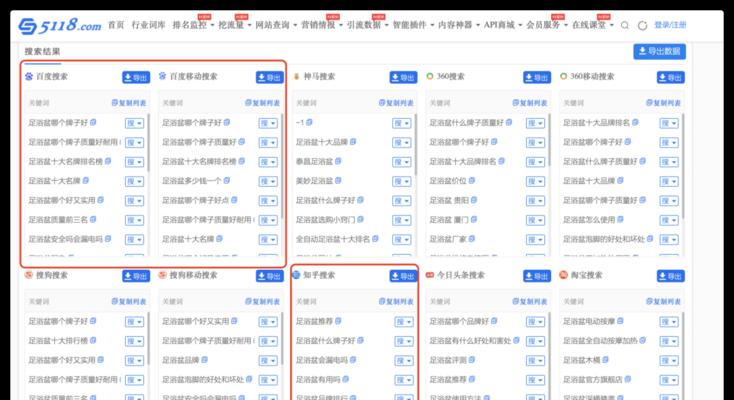Copy keyword 足浴盆厂家 in 360搜索
Screen dimensions: 734x400
click(x=472, y=239)
